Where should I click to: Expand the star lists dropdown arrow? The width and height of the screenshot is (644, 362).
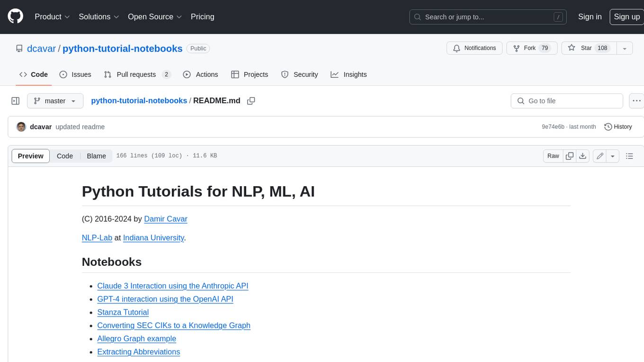tap(625, 48)
